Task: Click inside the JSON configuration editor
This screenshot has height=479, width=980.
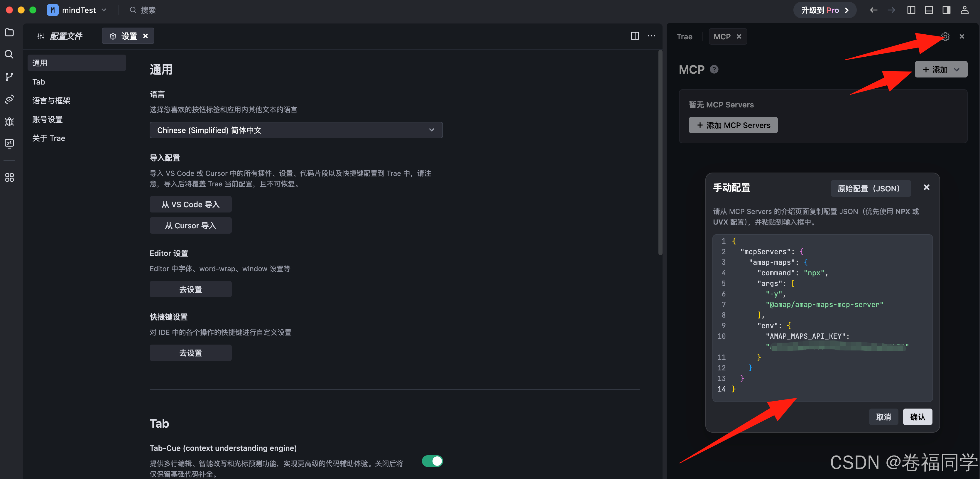Action: [822, 318]
